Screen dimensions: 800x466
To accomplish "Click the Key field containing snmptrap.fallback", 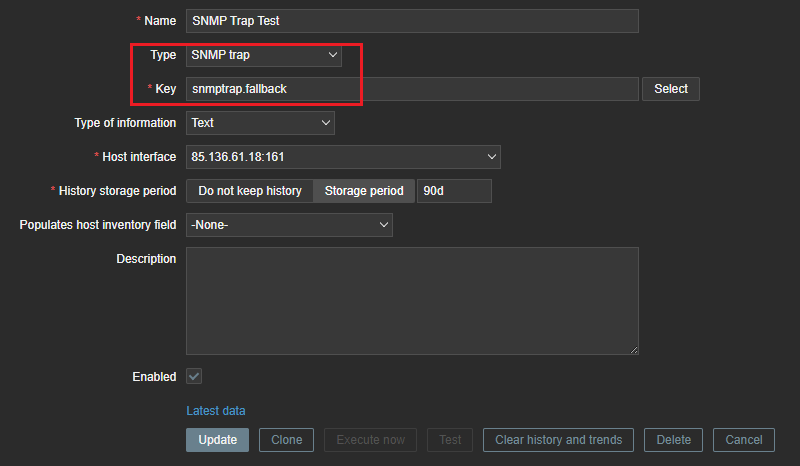I will 412,89.
